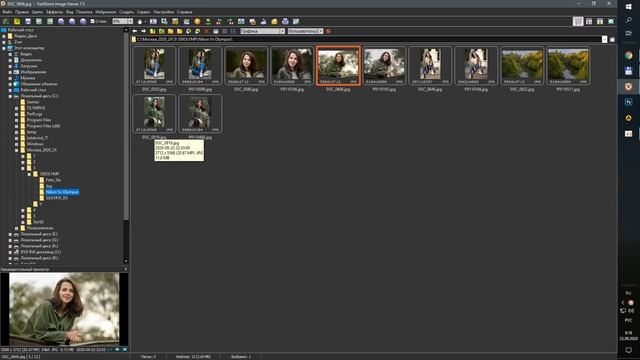Collapse the Этот компьютер tree node
Viewport: 640px width, 360px height.
pos(4,48)
